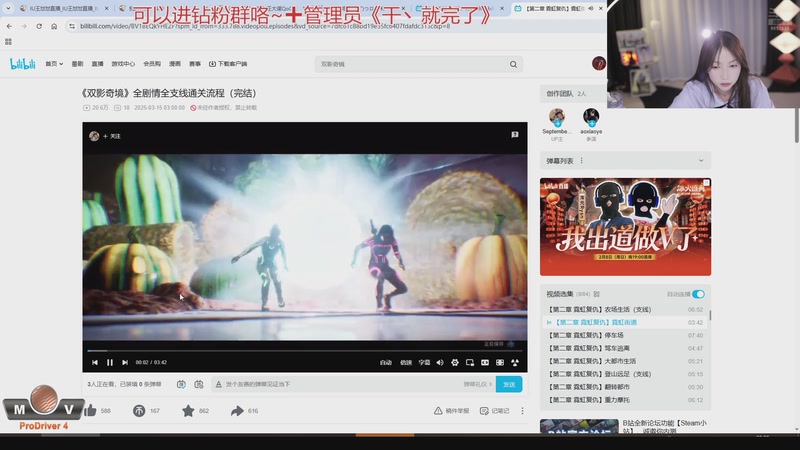800x450 pixels.
Task: Open danmaku settings icon
Action: [198, 384]
